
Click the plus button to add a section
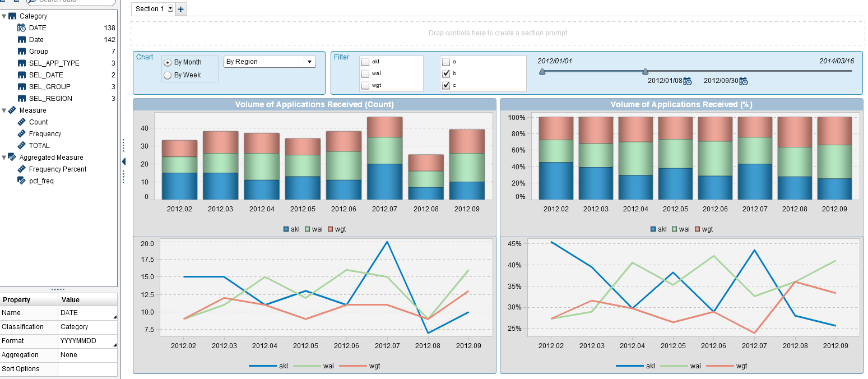click(x=180, y=8)
